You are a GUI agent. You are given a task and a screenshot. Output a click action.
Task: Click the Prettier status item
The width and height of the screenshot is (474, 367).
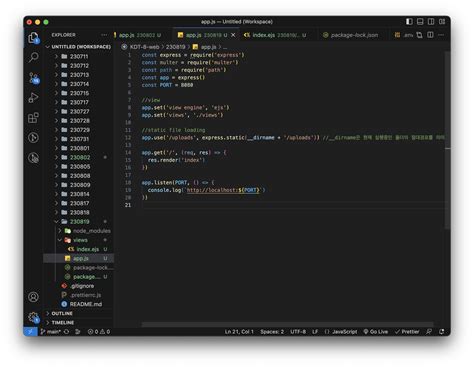(x=407, y=332)
